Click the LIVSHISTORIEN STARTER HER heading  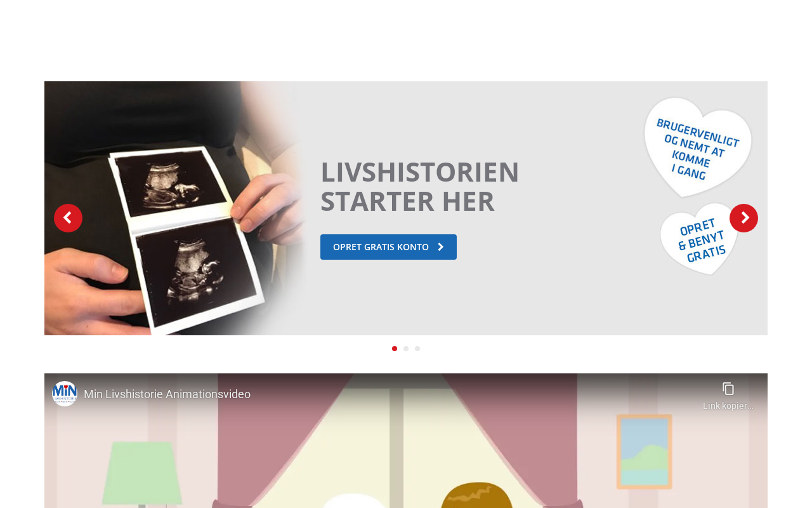419,186
